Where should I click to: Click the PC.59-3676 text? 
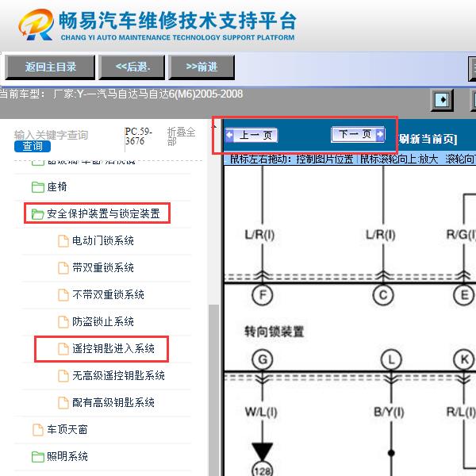point(138,136)
